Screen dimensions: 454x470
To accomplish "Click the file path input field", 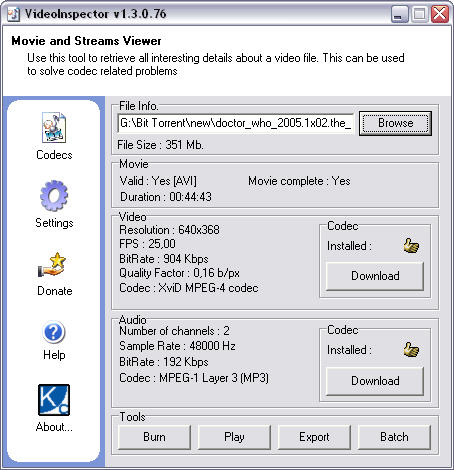I will click(x=235, y=123).
